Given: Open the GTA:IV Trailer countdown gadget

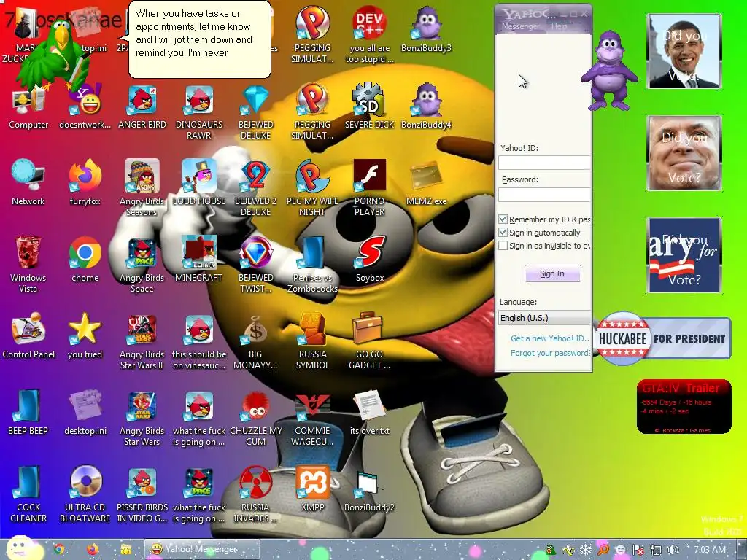Looking at the screenshot, I should pos(684,407).
